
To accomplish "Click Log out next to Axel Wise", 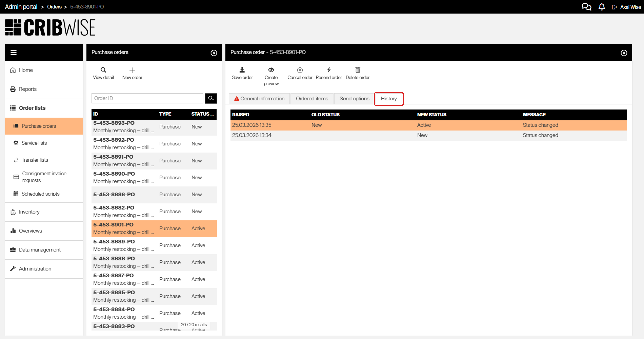I will click(614, 6).
